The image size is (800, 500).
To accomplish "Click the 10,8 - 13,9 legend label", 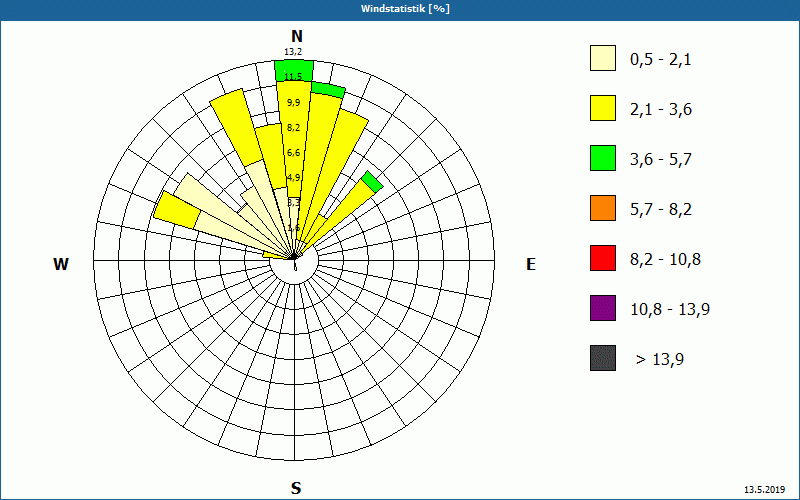I will (670, 310).
